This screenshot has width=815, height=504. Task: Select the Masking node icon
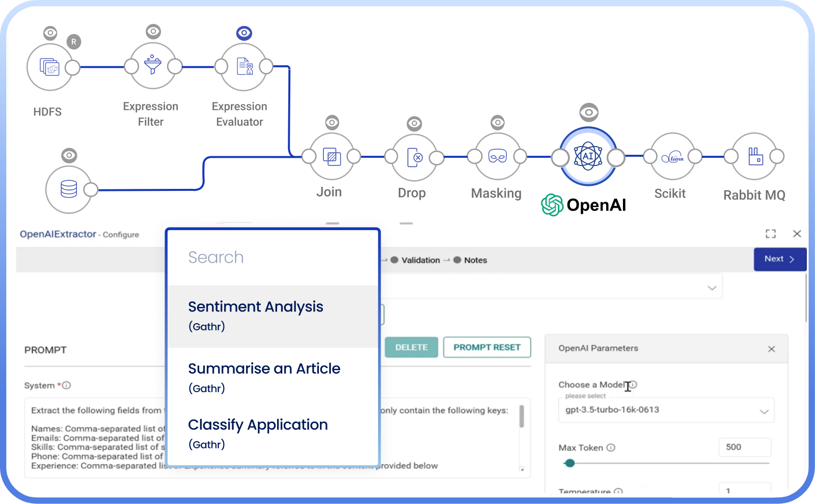click(497, 156)
